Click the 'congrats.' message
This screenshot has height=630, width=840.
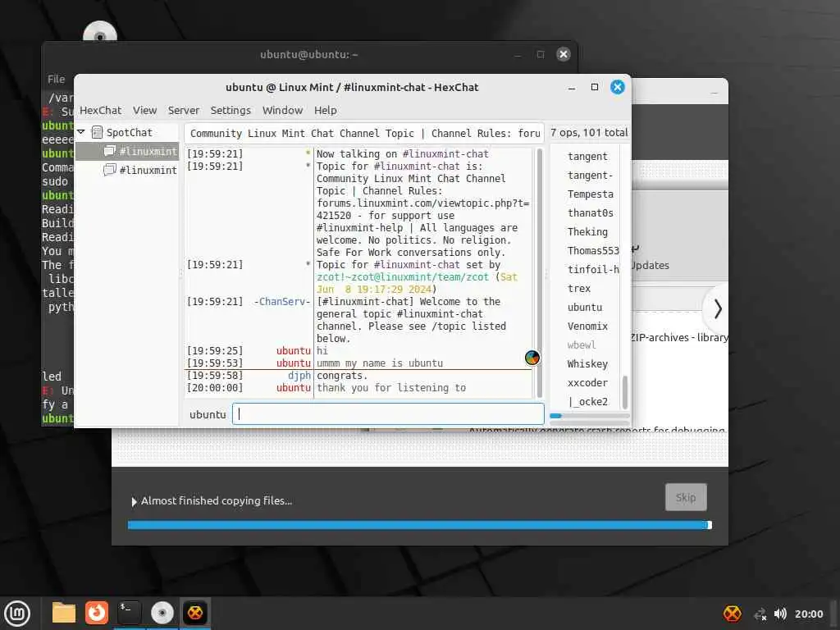(x=342, y=376)
